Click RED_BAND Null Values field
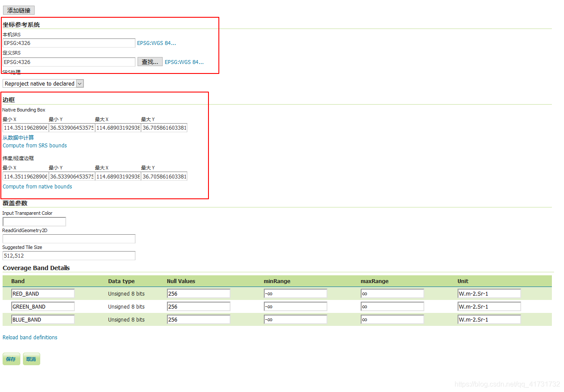Screen dimensions: 564x392 coord(199,294)
